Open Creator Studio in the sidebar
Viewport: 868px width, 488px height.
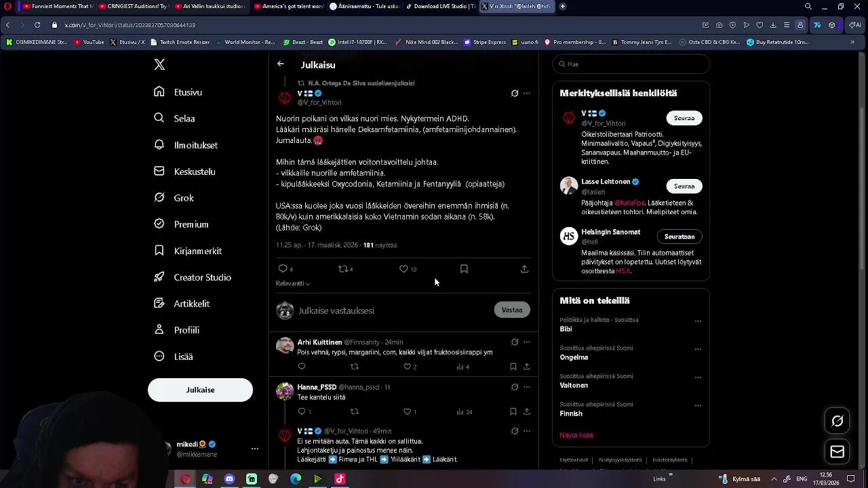click(193, 277)
